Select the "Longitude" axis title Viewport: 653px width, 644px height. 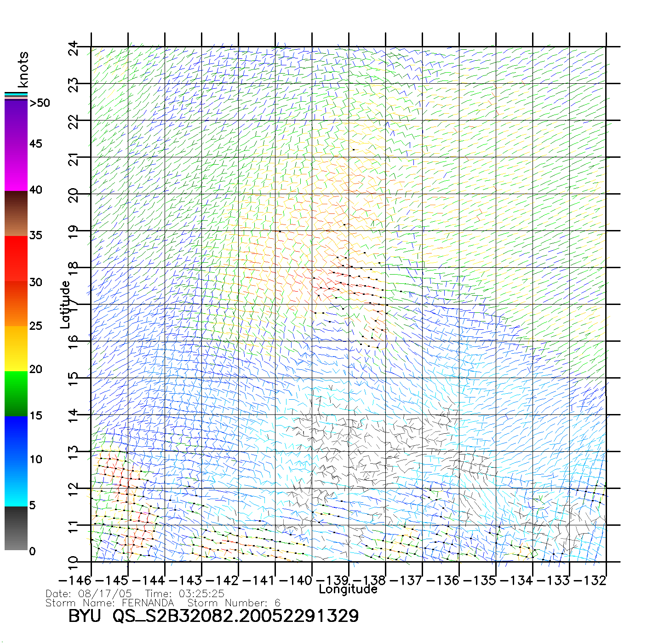[348, 589]
